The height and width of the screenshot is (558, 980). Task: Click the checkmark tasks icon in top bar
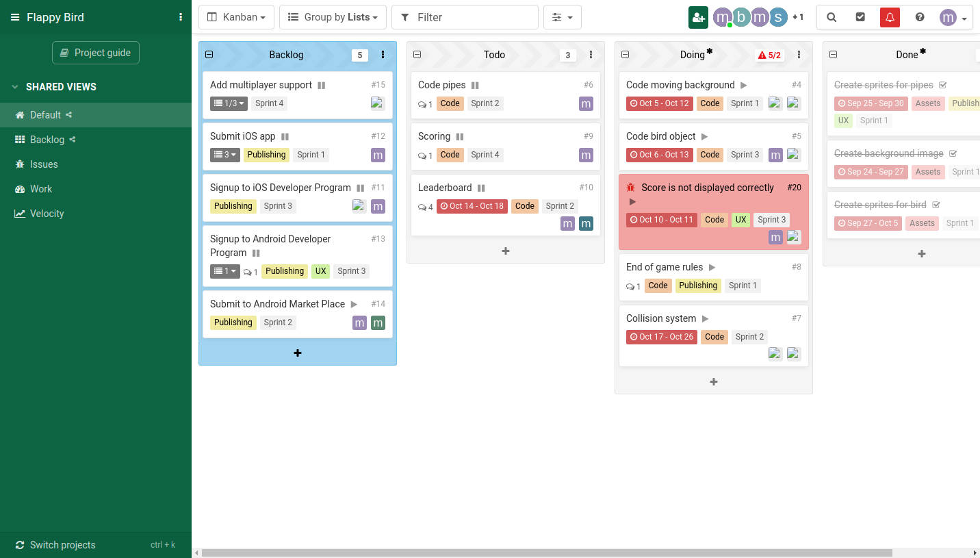click(860, 17)
